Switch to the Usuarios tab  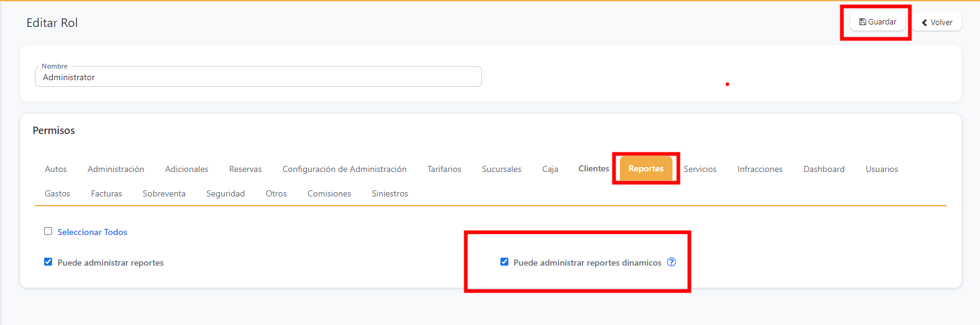pos(881,169)
